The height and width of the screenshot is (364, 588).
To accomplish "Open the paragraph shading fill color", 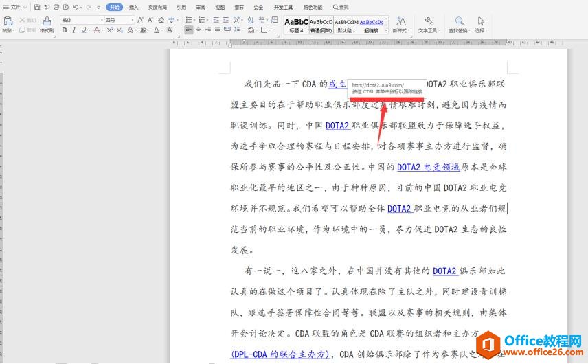I will [x=252, y=30].
